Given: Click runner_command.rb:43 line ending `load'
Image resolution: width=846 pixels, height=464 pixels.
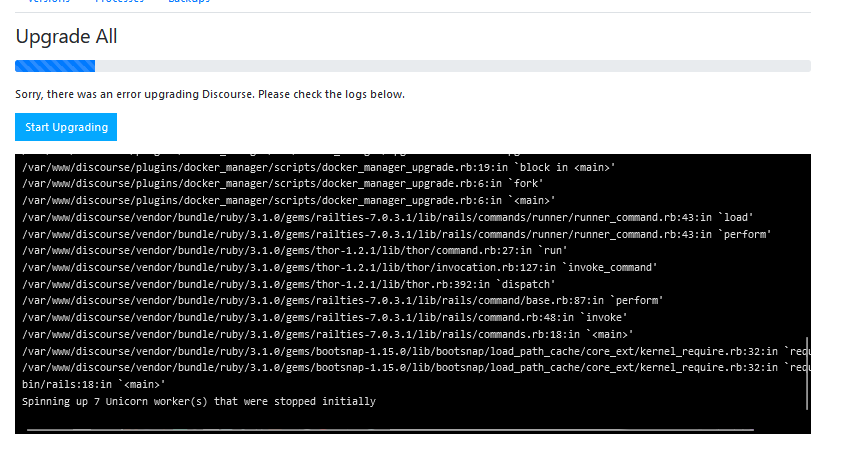Looking at the screenshot, I should tap(387, 217).
